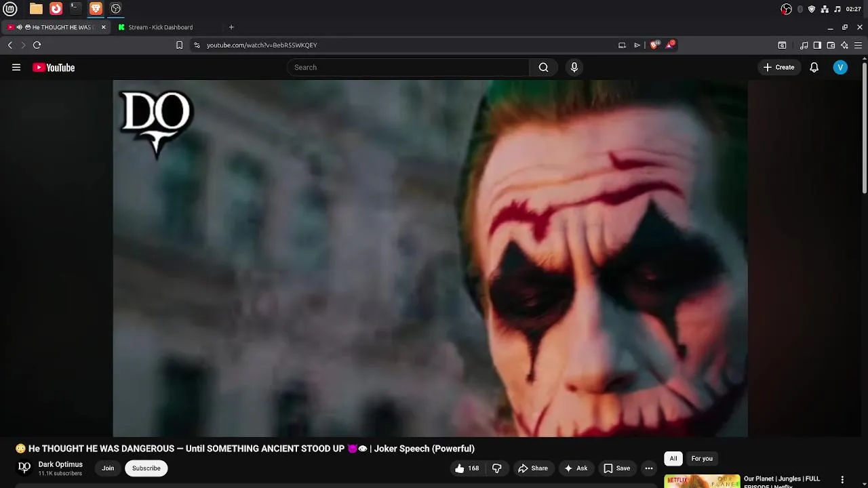Image resolution: width=868 pixels, height=488 pixels.
Task: Switch to OBS Studio from the panel
Action: pos(116,9)
